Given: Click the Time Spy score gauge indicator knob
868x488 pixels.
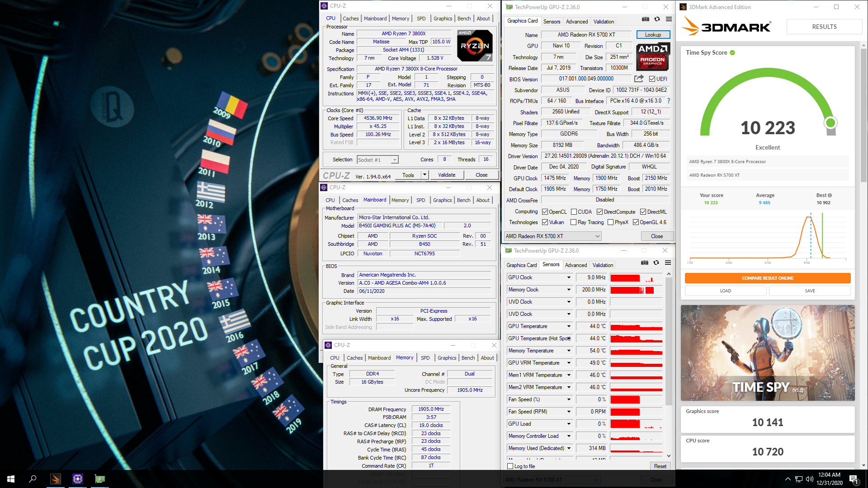Looking at the screenshot, I should coord(830,122).
